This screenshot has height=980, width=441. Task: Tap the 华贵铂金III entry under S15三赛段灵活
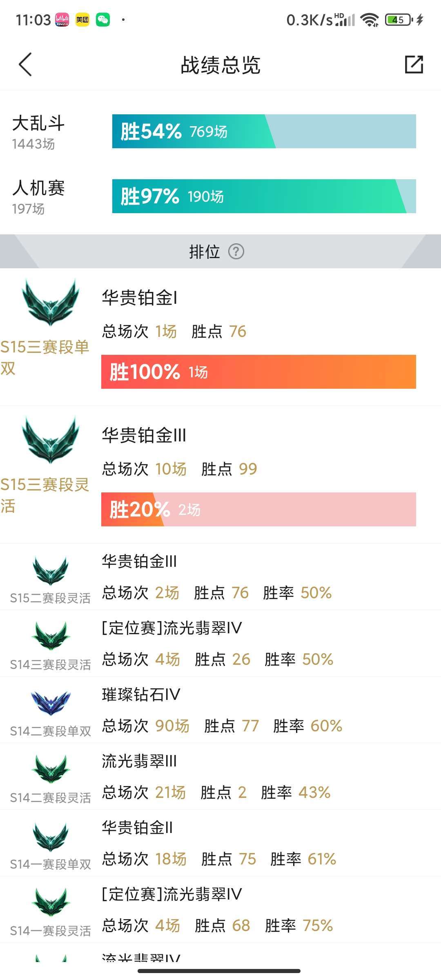(143, 437)
